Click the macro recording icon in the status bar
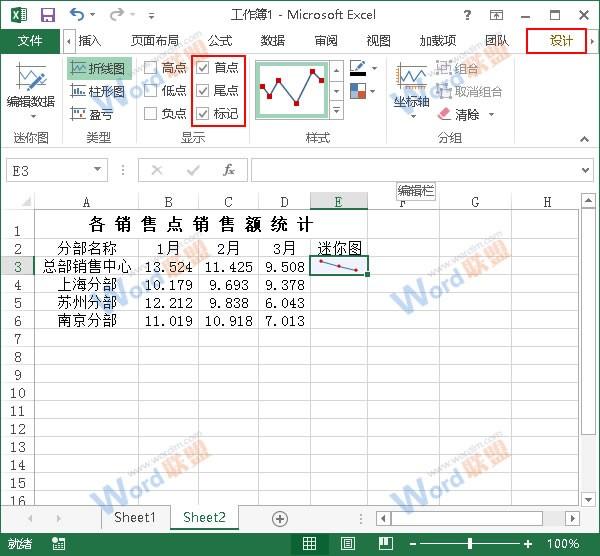This screenshot has height=556, width=600. 59,543
